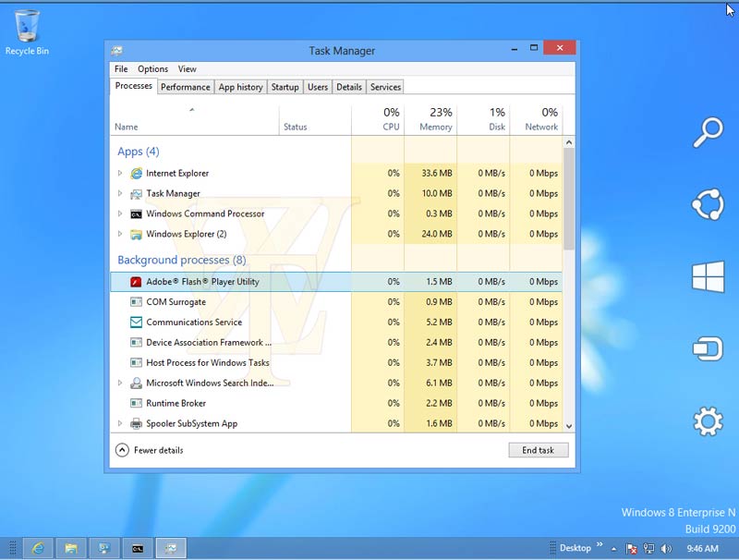
Task: Sort processes by Memory column
Action: [435, 120]
